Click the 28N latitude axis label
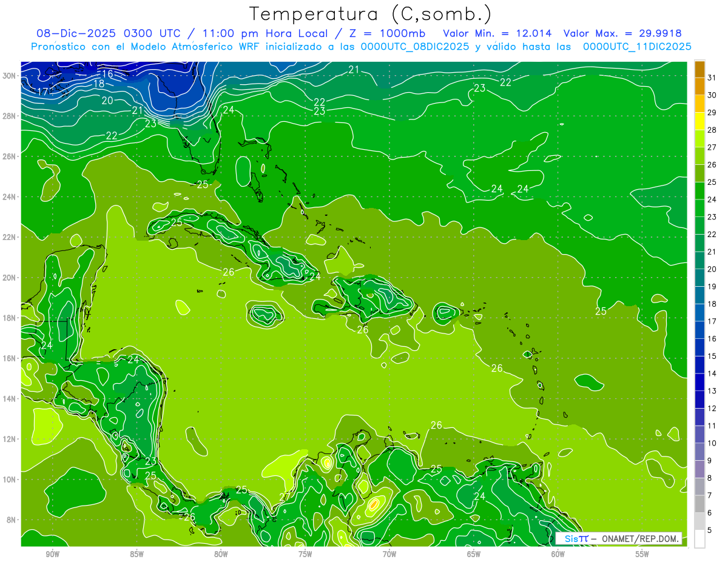 click(9, 116)
